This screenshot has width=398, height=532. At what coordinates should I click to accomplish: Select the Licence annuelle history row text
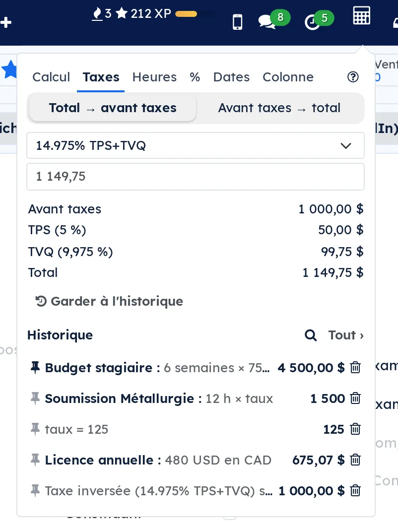click(158, 461)
